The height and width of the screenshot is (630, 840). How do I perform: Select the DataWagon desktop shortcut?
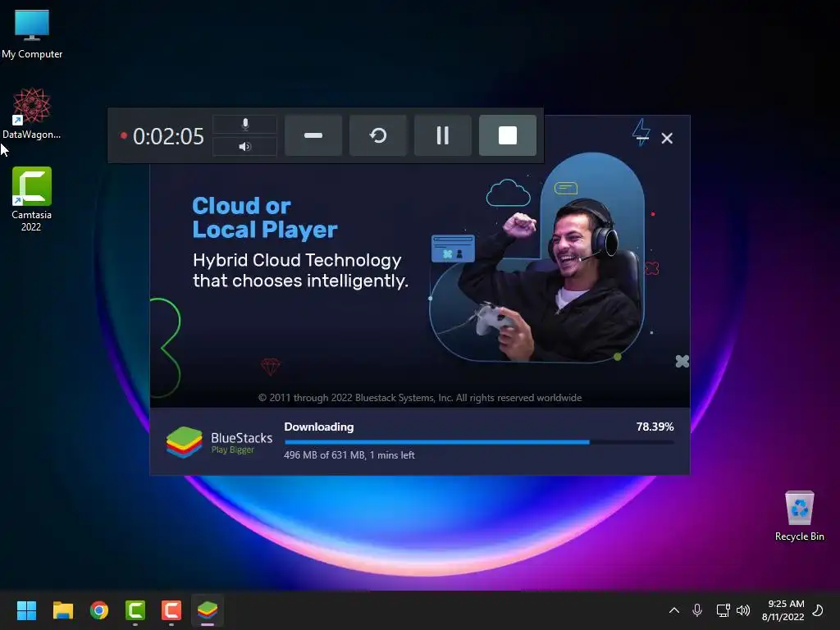tap(32, 113)
